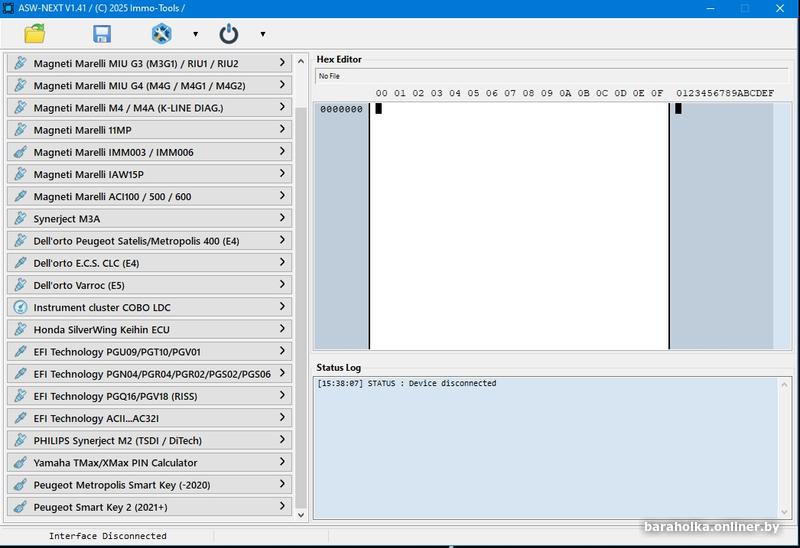Click the ASCII column cursor in hex editor
The height and width of the screenshot is (548, 800).
click(x=679, y=108)
